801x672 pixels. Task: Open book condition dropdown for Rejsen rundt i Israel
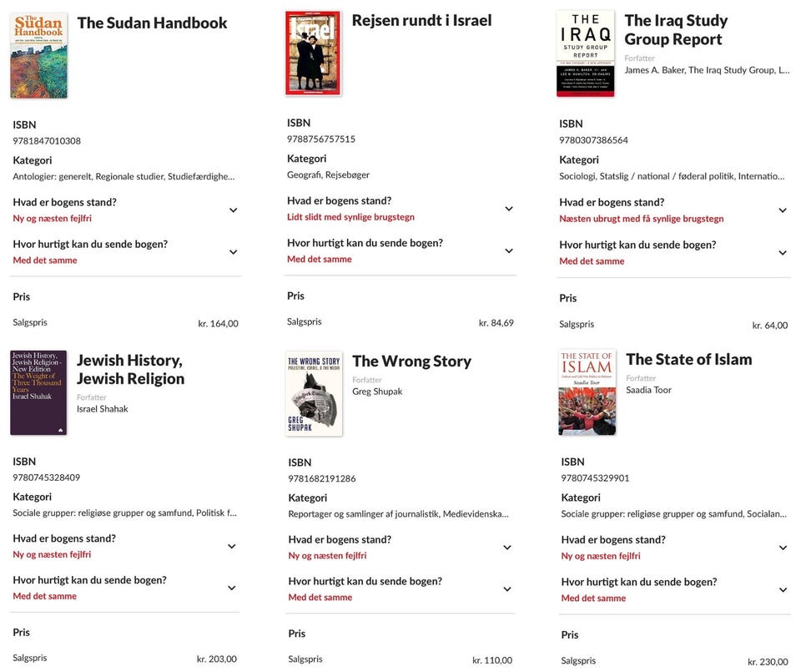(509, 209)
